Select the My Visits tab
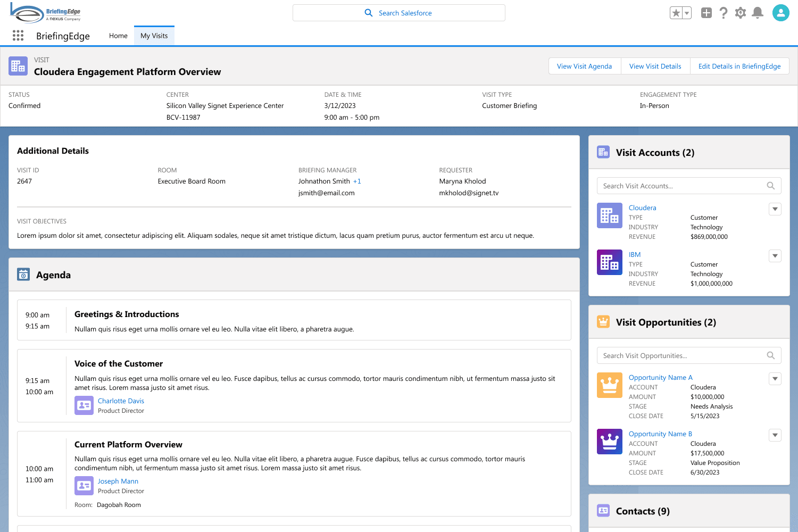The width and height of the screenshot is (798, 532). (154, 36)
